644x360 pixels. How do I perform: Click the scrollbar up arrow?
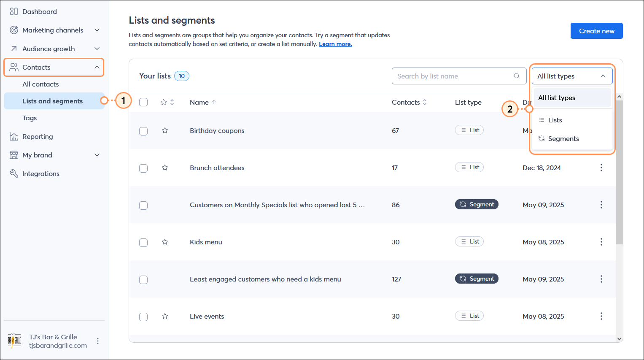pos(619,97)
